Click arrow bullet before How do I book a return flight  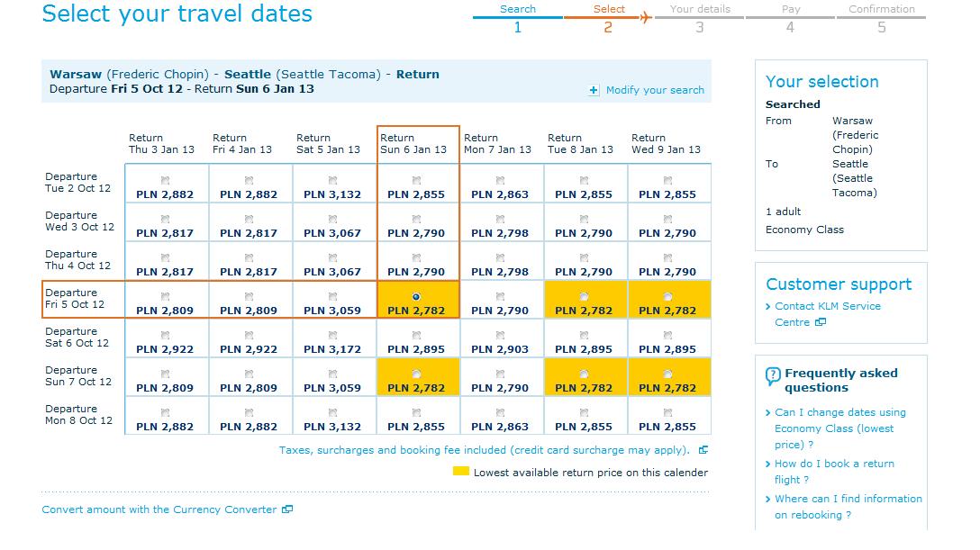(x=768, y=464)
